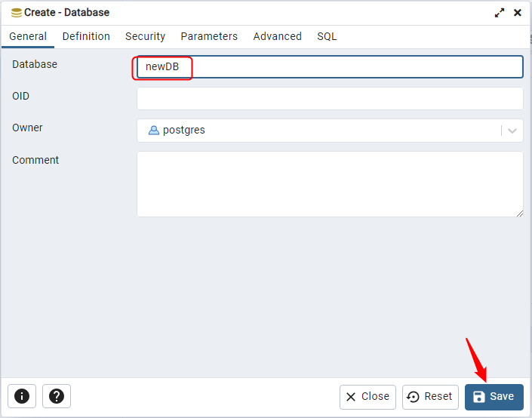The image size is (532, 418).
Task: Click the OID label
Action: pyautogui.click(x=20, y=96)
